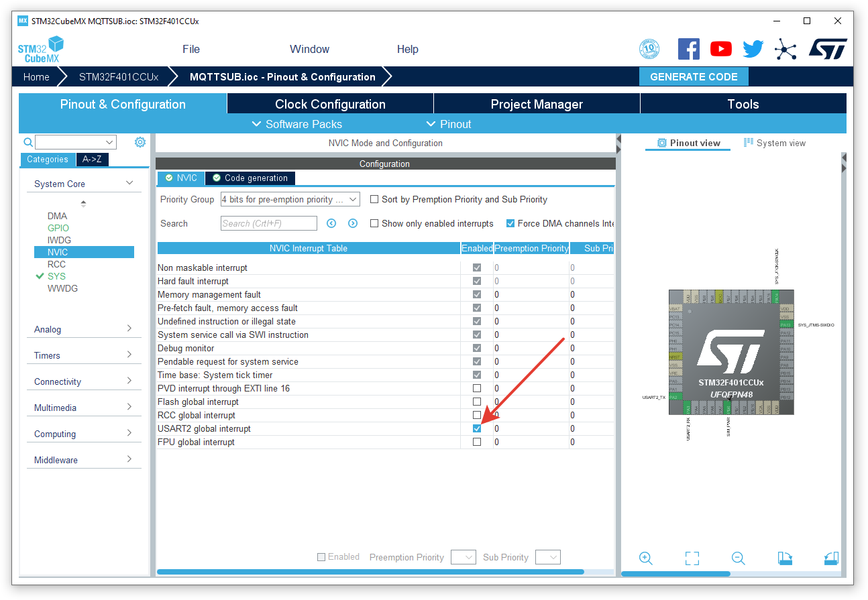The height and width of the screenshot is (600, 868).
Task: Click the green PA2 USART2_TX pin on the chip
Action: click(675, 398)
